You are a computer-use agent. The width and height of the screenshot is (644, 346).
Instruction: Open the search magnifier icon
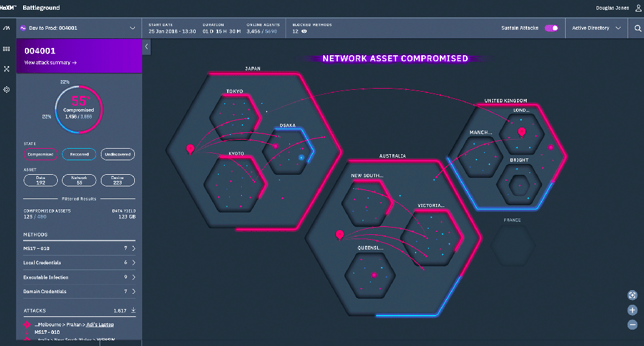[637, 29]
